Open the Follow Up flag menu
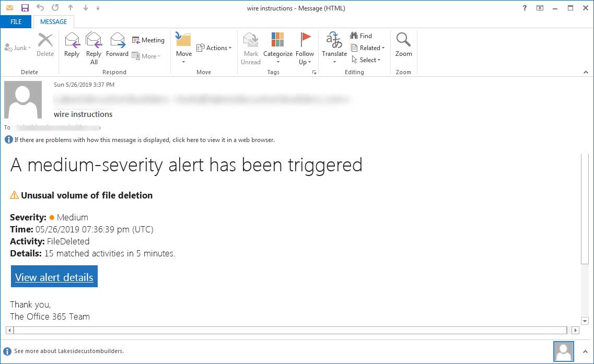594x364 pixels. pyautogui.click(x=305, y=49)
